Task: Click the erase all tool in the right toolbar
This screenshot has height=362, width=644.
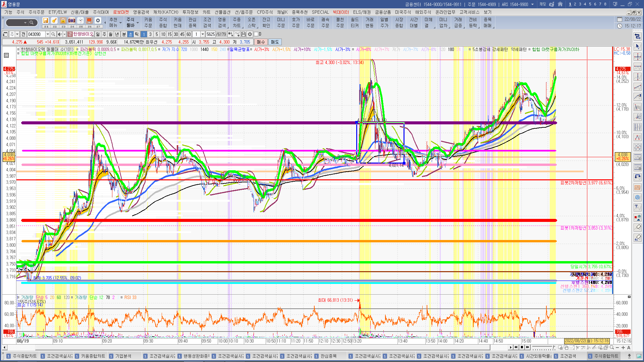Action: 638,237
